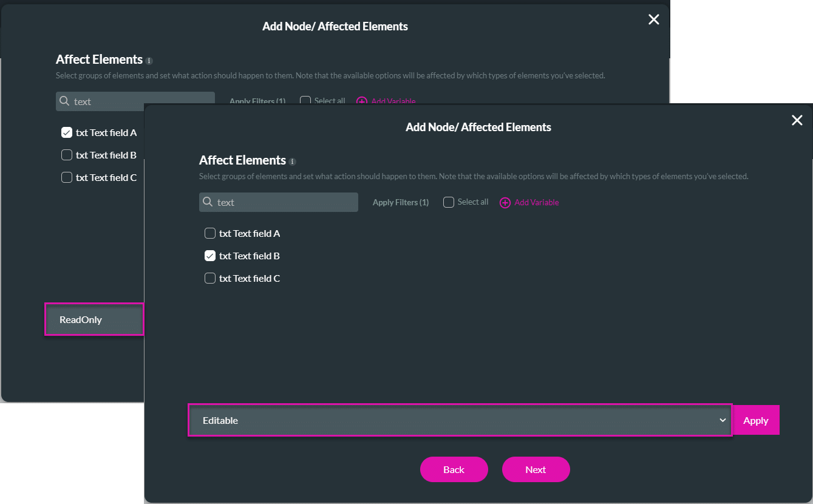Open the Add Variable link
813x504 pixels.
coord(536,202)
